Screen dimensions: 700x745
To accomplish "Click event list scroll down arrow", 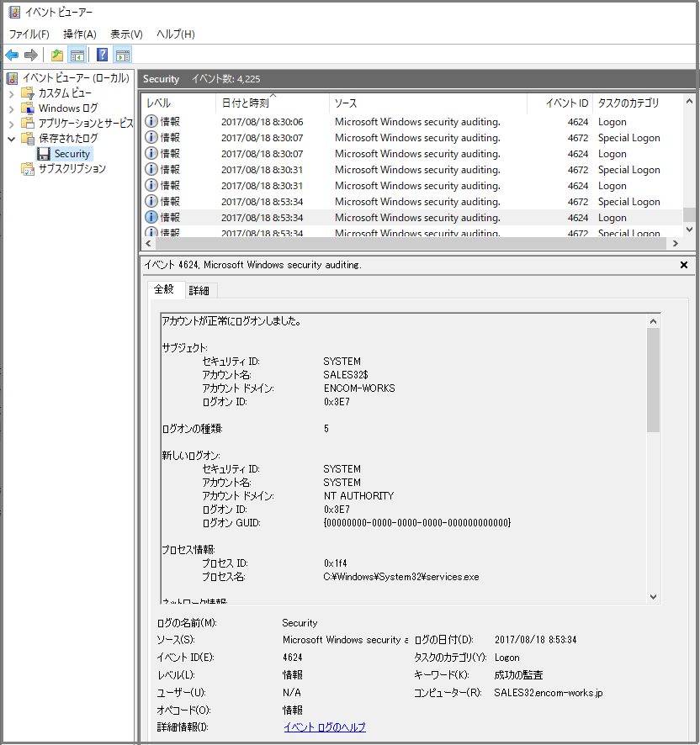I will pyautogui.click(x=689, y=230).
